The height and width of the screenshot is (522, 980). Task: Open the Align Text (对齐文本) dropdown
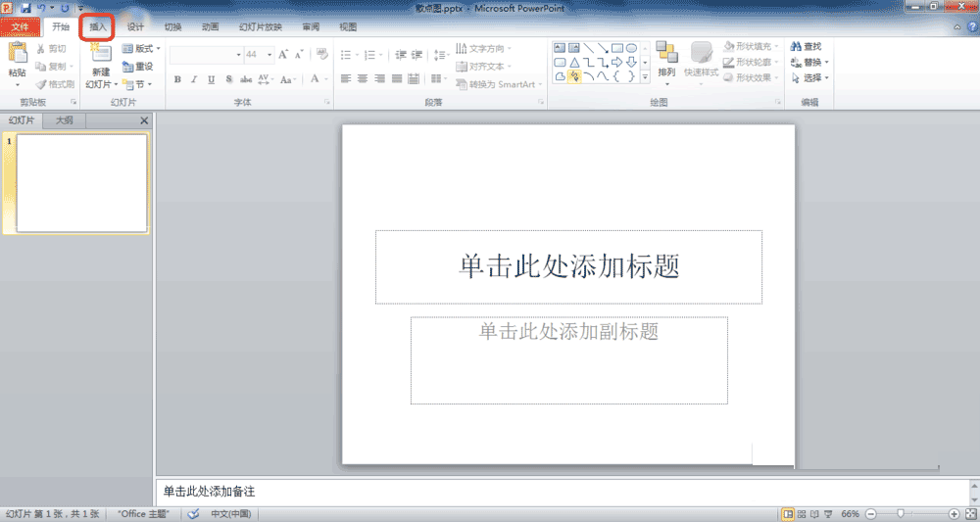483,67
